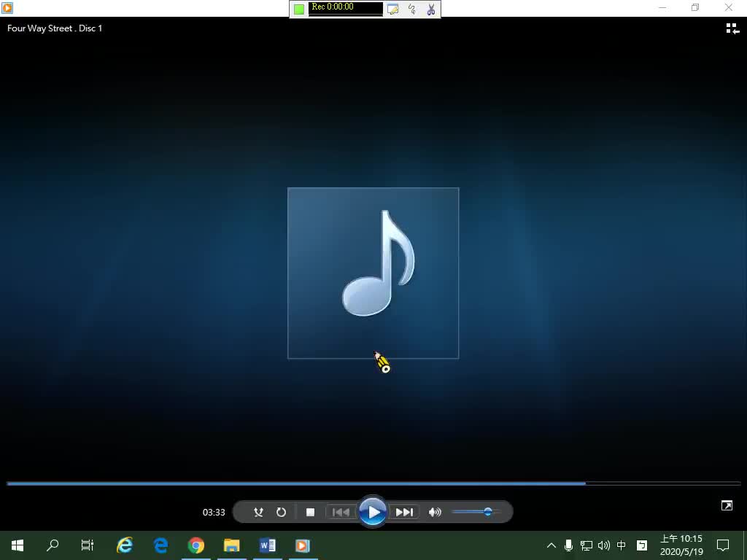
Task: Click the elapsed time 03:33
Action: pyautogui.click(x=214, y=513)
